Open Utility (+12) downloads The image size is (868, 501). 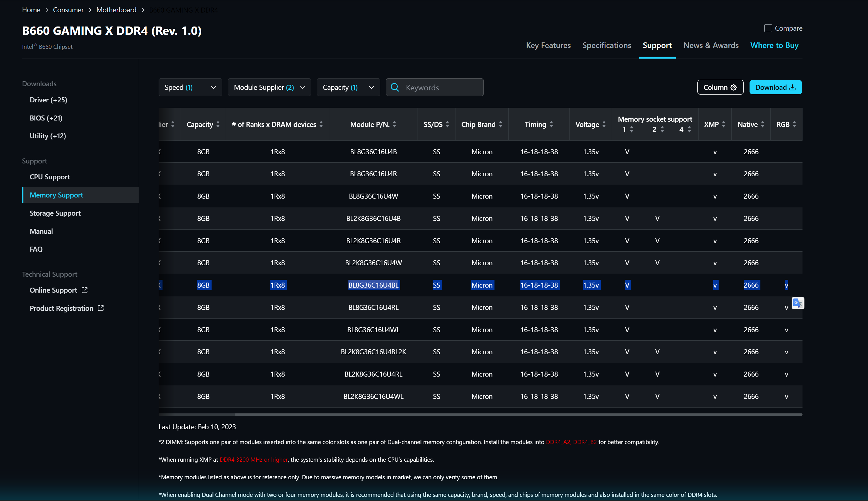point(48,136)
